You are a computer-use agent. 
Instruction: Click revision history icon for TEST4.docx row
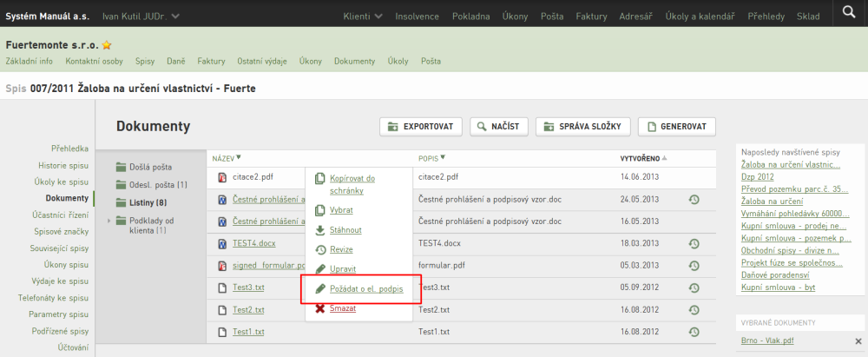tap(694, 243)
